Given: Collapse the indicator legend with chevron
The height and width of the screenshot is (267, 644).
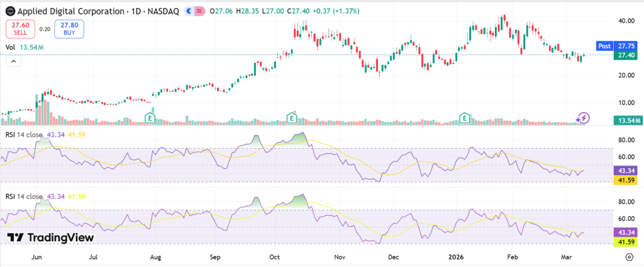Looking at the screenshot, I should [13, 60].
